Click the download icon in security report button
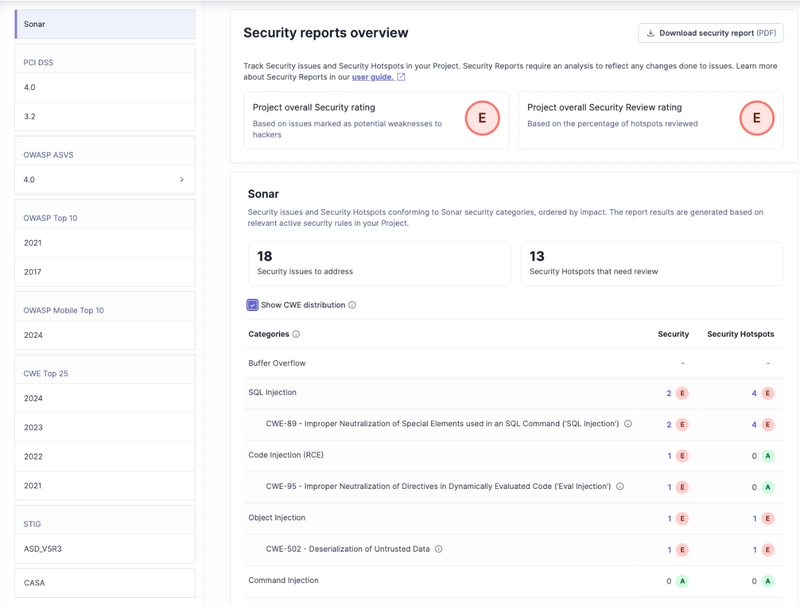The height and width of the screenshot is (608, 800). tap(651, 33)
